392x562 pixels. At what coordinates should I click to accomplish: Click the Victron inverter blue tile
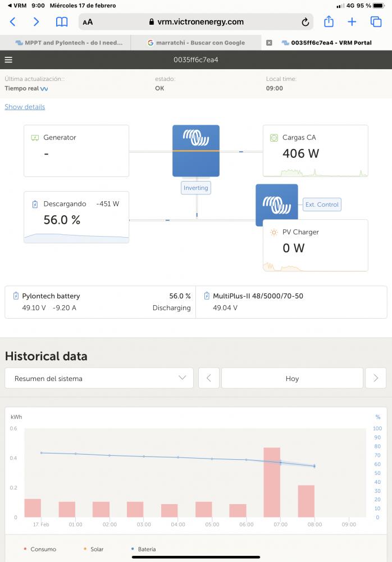pyautogui.click(x=196, y=151)
